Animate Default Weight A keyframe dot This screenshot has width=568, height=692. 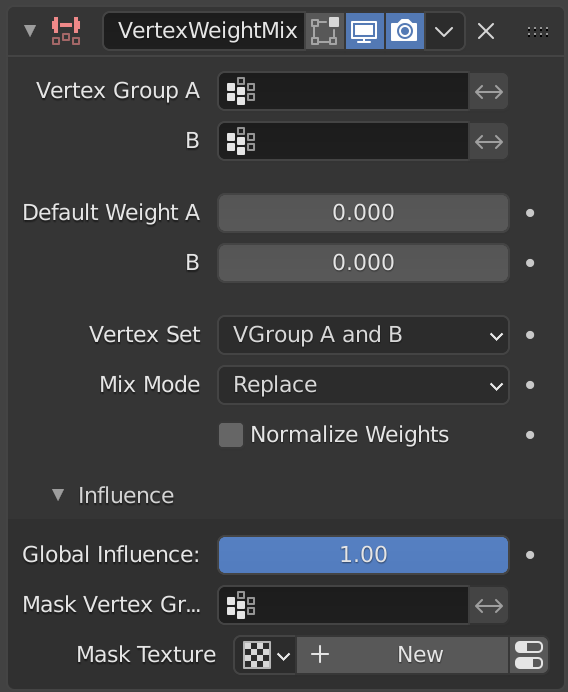(x=530, y=213)
